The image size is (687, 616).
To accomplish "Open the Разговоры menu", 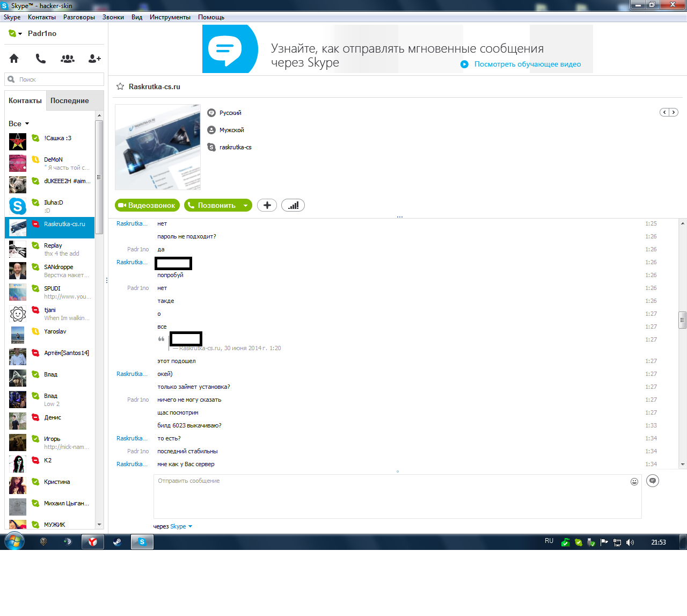I will tap(79, 17).
